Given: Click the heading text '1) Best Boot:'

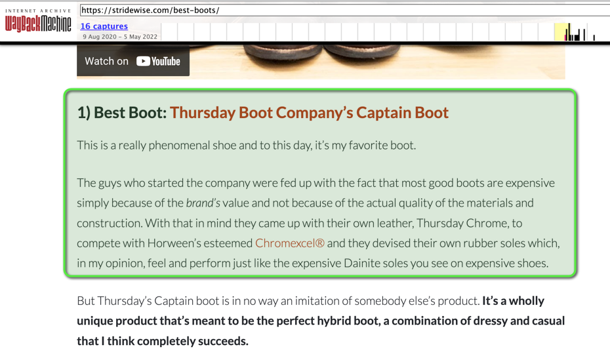Looking at the screenshot, I should pyautogui.click(x=122, y=112).
